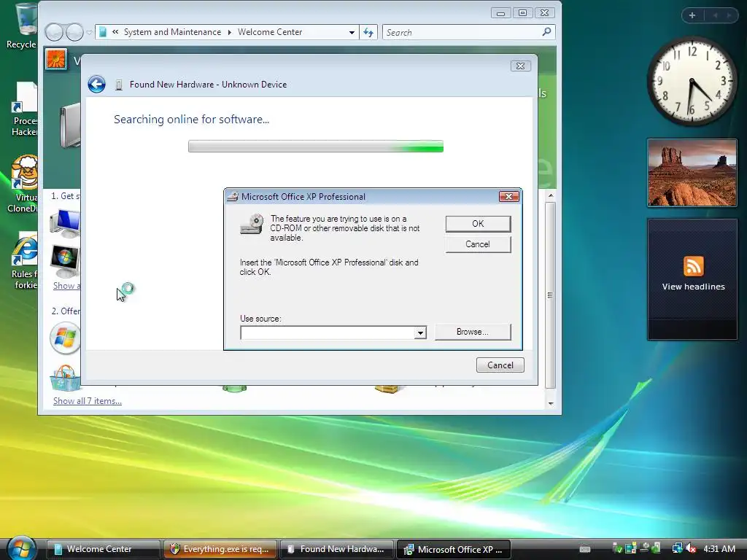Expand the breadcrumb chevron after System and Maintenance
The height and width of the screenshot is (560, 747).
[230, 32]
